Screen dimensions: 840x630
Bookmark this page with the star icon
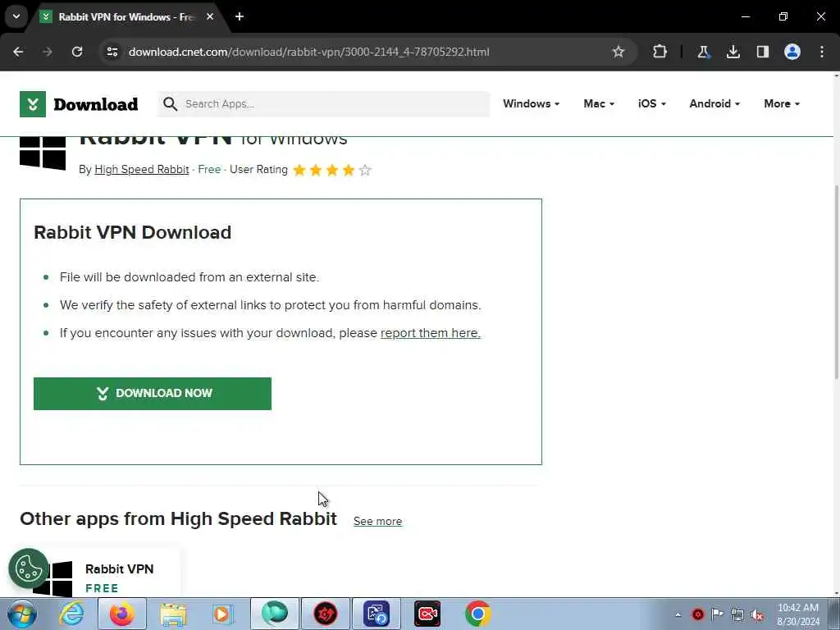point(619,52)
